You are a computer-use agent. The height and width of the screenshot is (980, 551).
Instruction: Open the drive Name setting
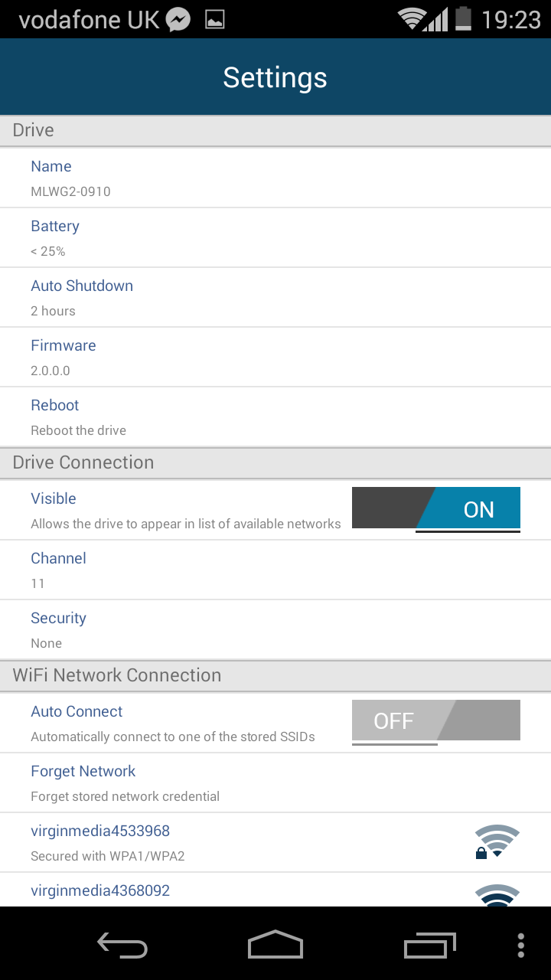(x=51, y=178)
